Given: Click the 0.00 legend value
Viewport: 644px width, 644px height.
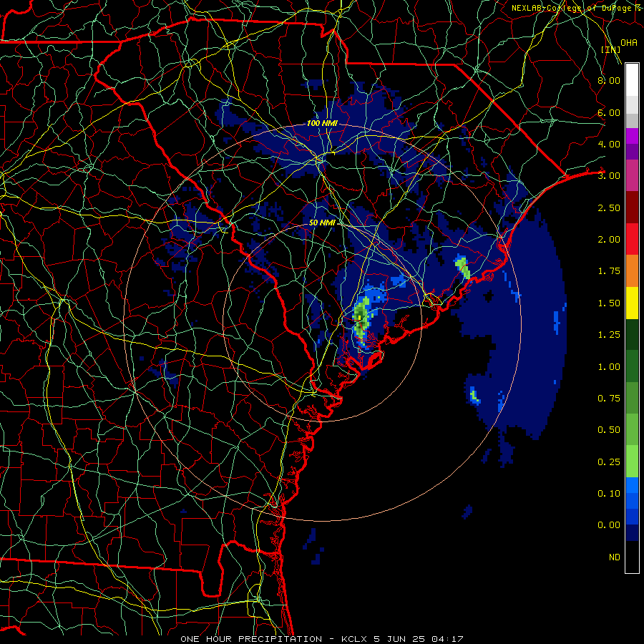Looking at the screenshot, I should (x=608, y=525).
